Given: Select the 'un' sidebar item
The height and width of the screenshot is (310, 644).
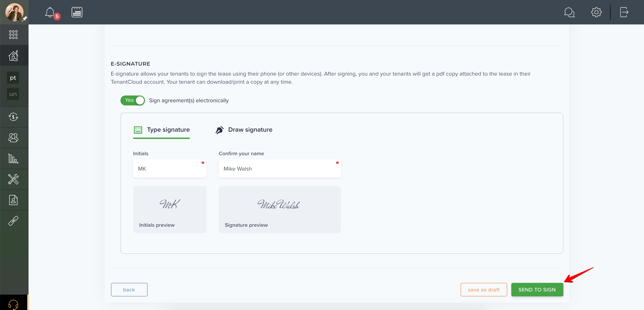Looking at the screenshot, I should click(13, 94).
